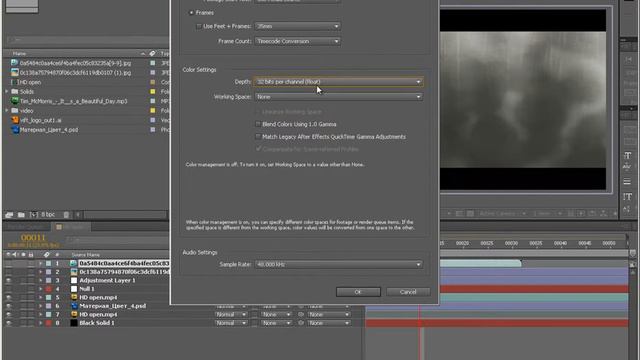
Task: Click the Name column header in Project panel
Action: [x=19, y=53]
